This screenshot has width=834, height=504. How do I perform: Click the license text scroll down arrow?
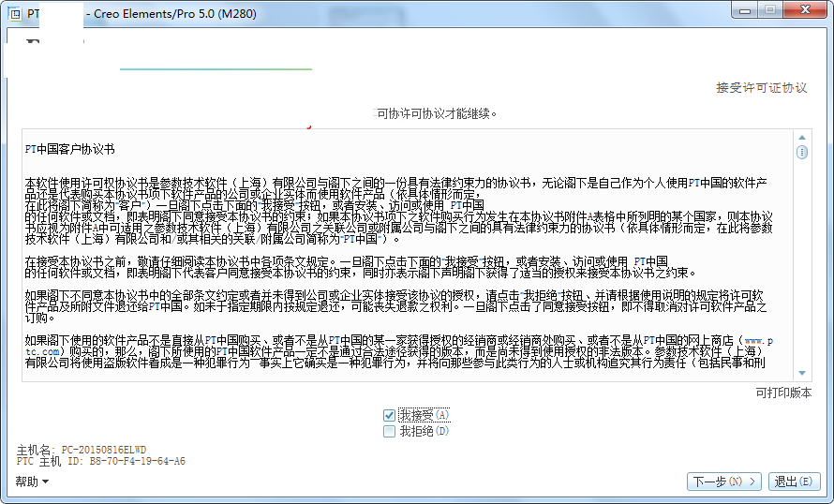(802, 373)
